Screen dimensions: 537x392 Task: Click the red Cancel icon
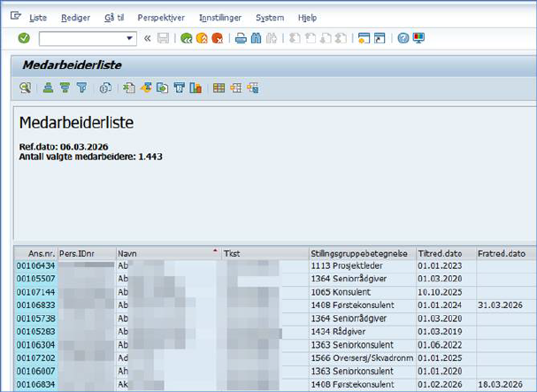click(x=218, y=38)
